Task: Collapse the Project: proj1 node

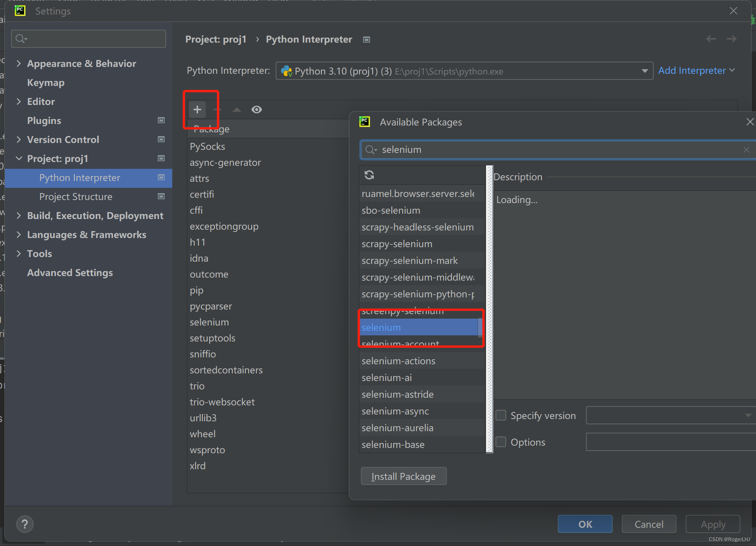Action: [19, 159]
